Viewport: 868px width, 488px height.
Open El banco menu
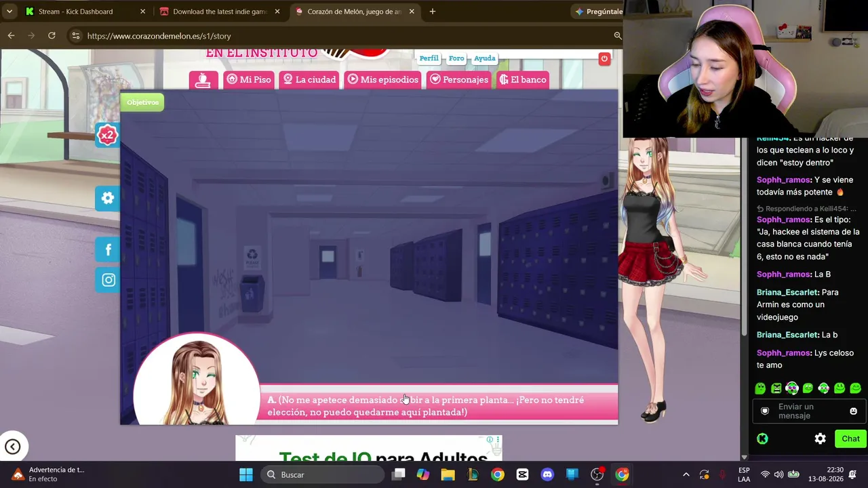(523, 80)
